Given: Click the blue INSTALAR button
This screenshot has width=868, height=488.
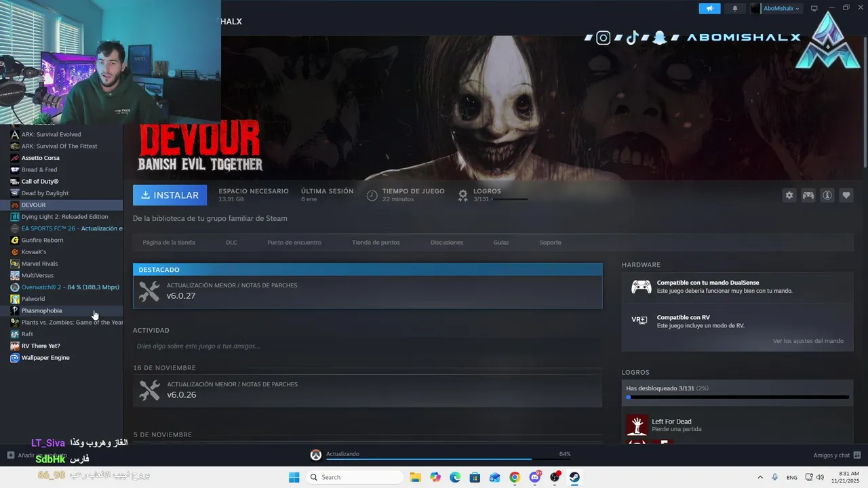Looking at the screenshot, I should click(x=170, y=195).
